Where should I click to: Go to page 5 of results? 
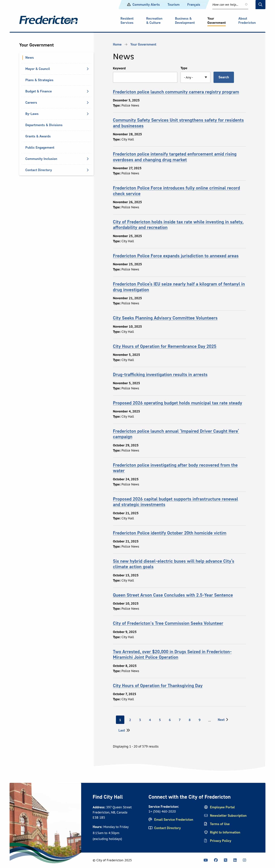[160, 720]
